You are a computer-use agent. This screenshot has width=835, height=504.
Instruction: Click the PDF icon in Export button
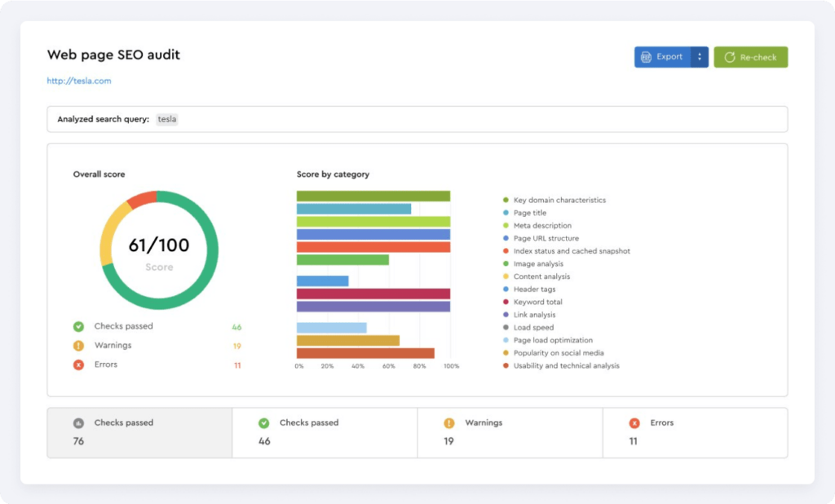646,57
